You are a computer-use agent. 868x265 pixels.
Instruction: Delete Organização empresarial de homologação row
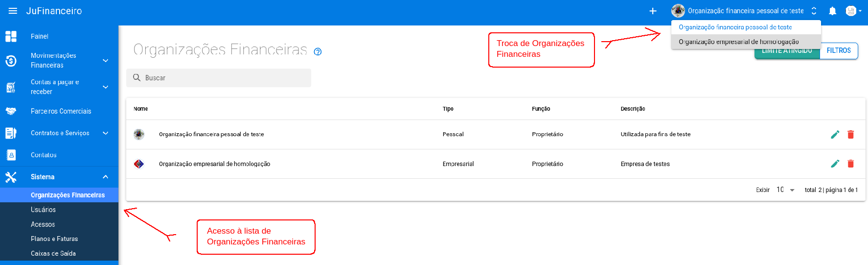click(850, 164)
